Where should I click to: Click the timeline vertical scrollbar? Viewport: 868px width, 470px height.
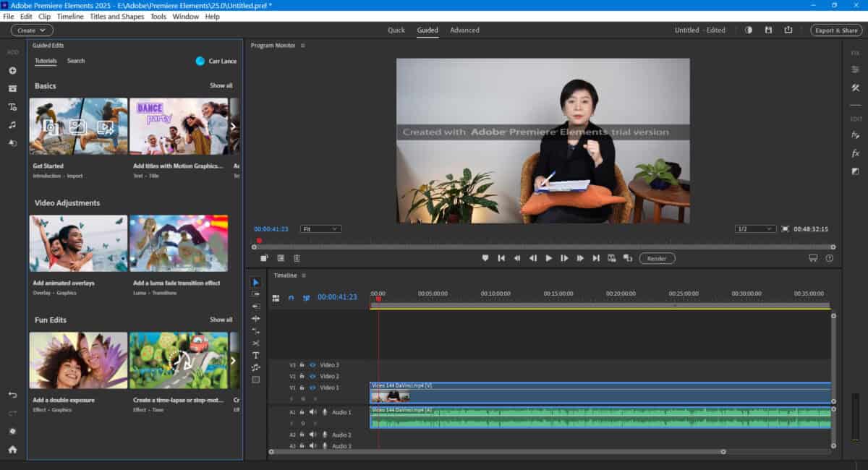pos(833,358)
